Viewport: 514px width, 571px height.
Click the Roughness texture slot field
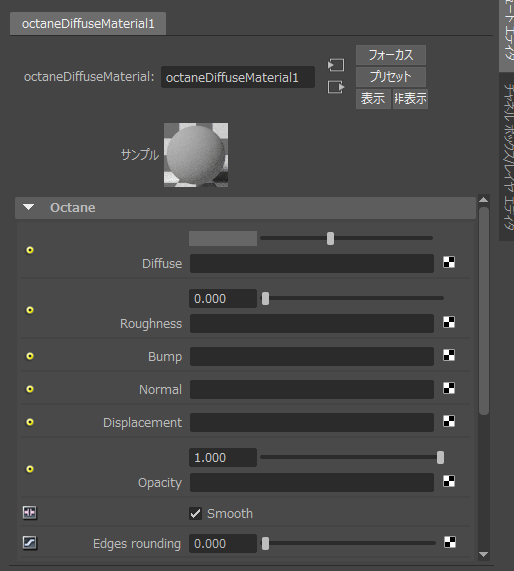click(312, 323)
